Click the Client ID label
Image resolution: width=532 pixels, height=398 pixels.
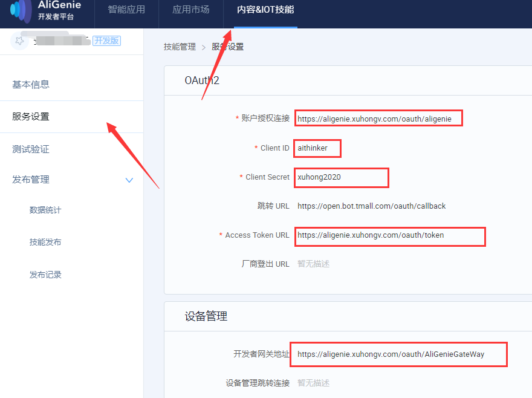(x=275, y=148)
